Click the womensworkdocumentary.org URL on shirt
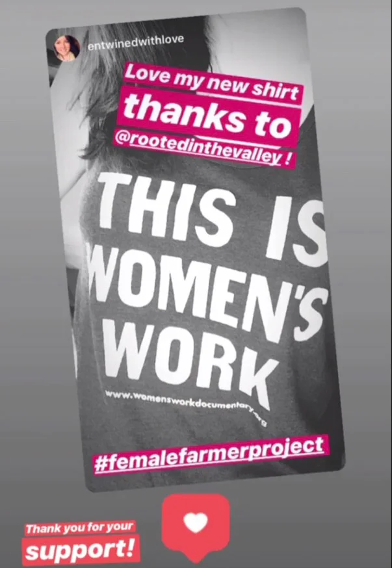 click(185, 402)
